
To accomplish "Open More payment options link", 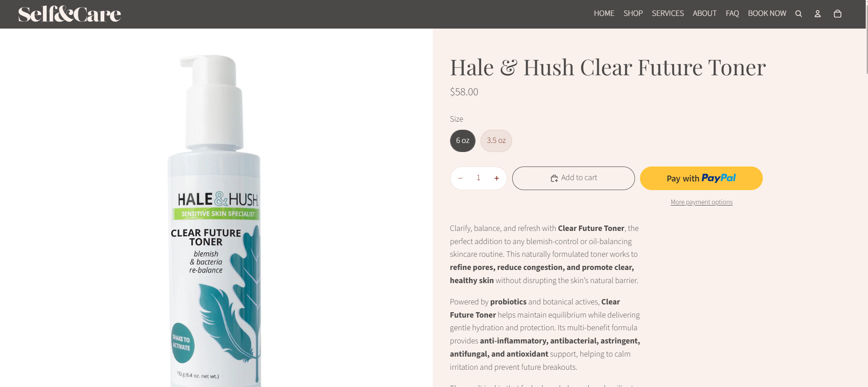I will (x=702, y=202).
